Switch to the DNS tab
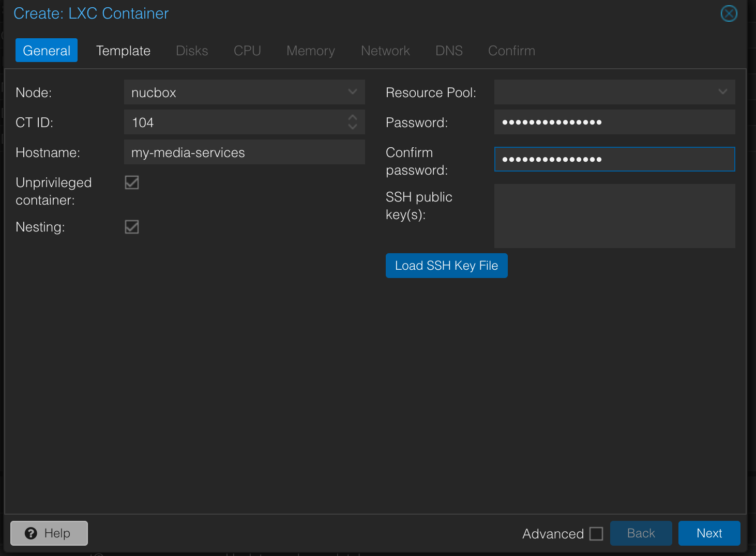The image size is (756, 556). [449, 50]
